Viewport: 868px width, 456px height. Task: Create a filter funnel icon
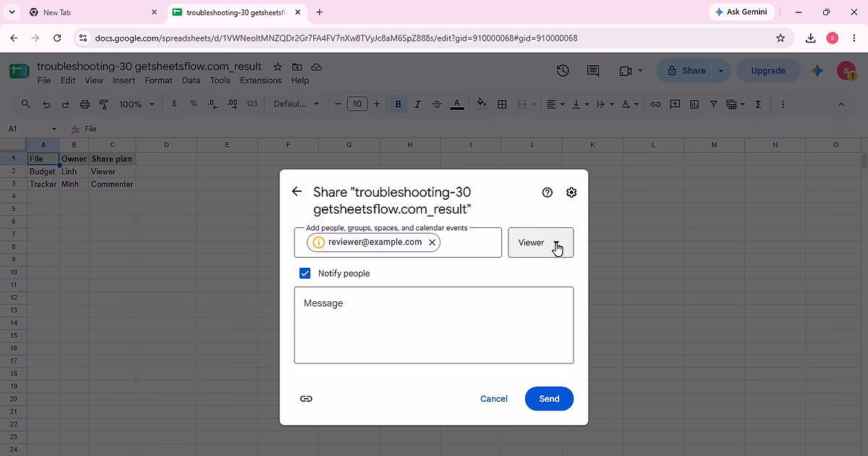[x=714, y=104]
